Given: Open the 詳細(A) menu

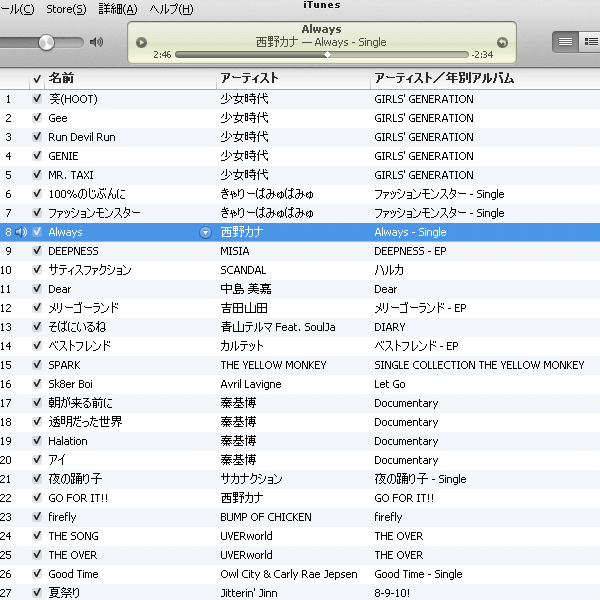Looking at the screenshot, I should tap(117, 9).
